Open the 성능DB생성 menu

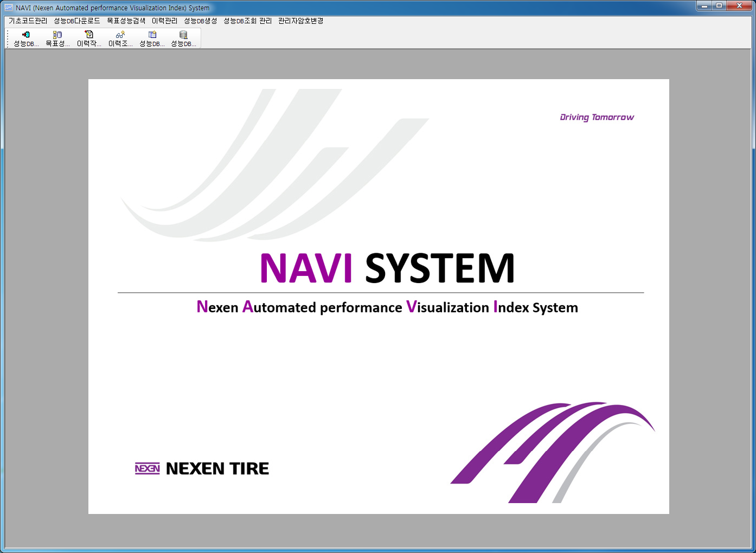tap(200, 21)
